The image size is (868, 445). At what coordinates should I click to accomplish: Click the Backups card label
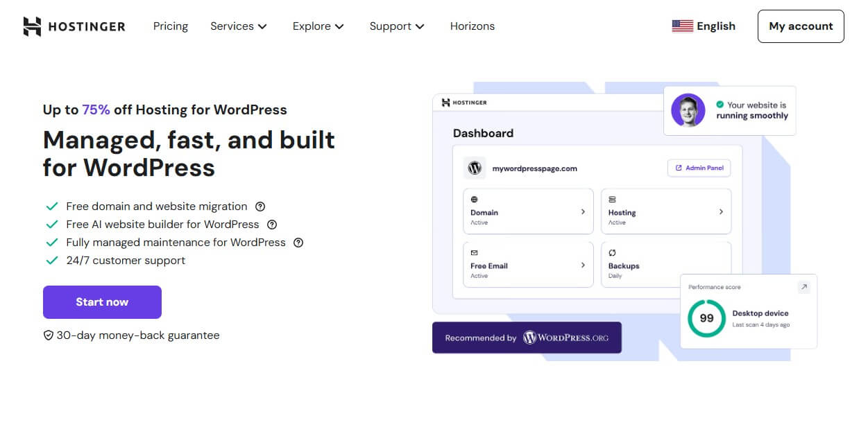[x=624, y=266]
